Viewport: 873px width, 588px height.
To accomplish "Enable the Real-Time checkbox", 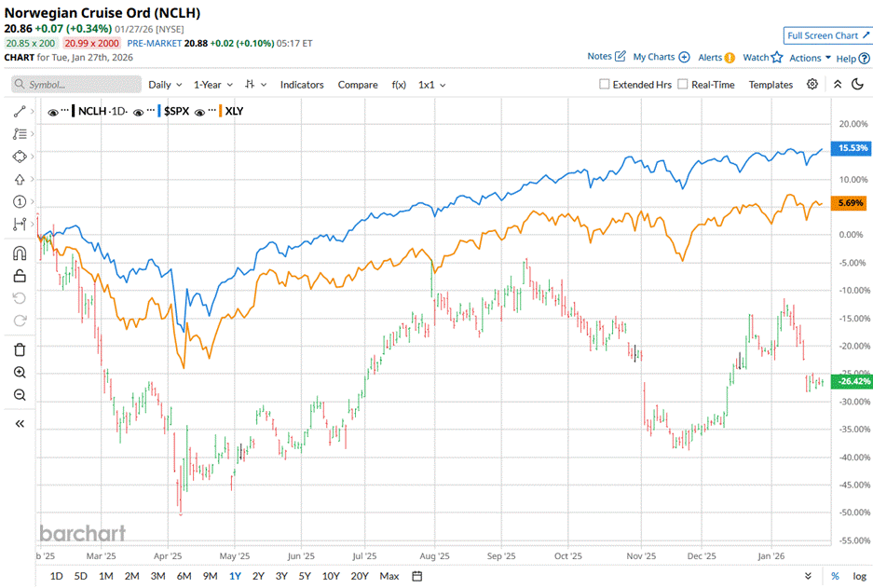I will pyautogui.click(x=683, y=85).
